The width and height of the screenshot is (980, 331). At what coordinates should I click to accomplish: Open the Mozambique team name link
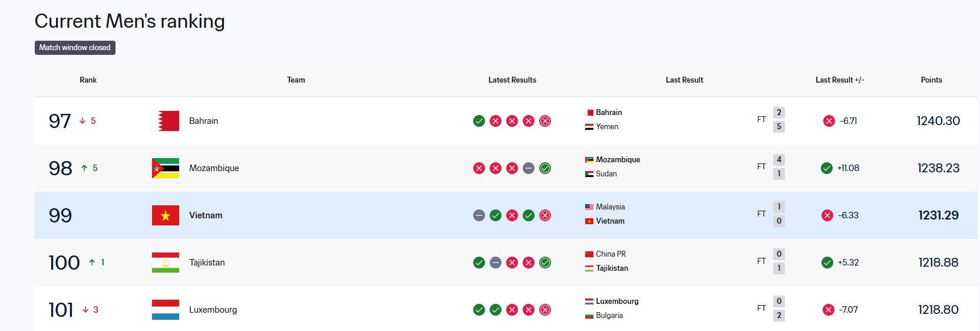pyautogui.click(x=214, y=168)
